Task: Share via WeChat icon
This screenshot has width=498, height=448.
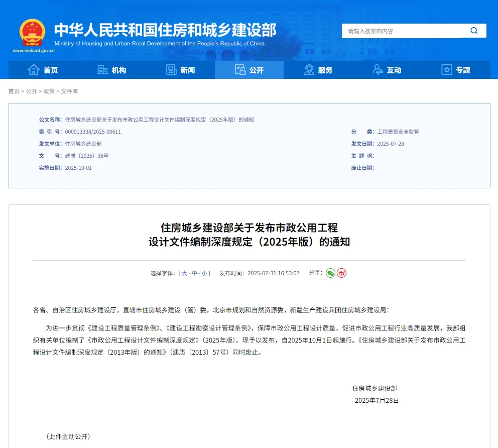Action: 330,273
